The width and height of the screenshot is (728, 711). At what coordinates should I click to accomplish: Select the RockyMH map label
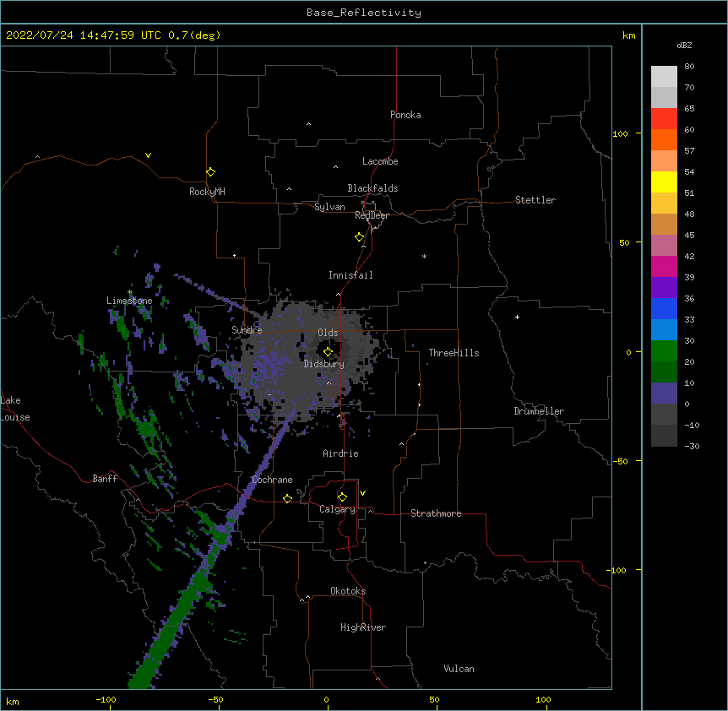tap(207, 192)
